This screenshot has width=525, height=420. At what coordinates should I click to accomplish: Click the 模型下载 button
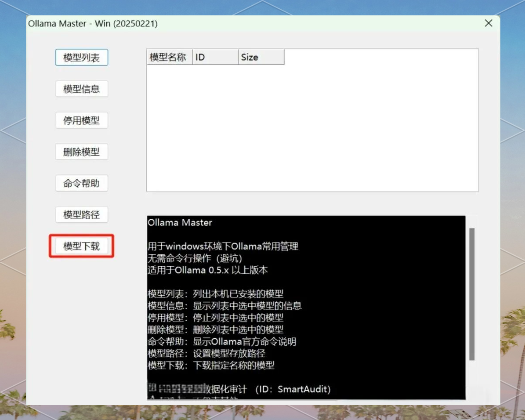82,246
